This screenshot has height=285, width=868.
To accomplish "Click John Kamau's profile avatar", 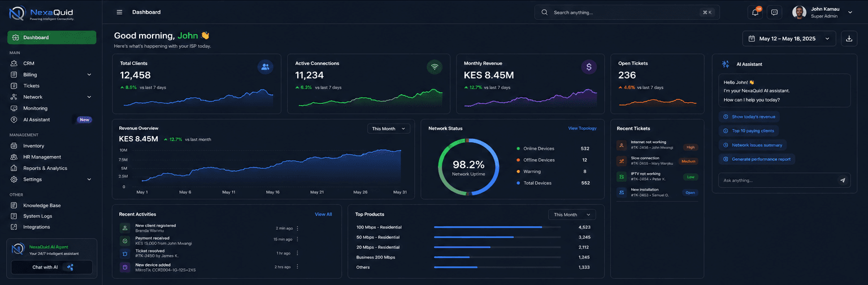I will pos(799,12).
